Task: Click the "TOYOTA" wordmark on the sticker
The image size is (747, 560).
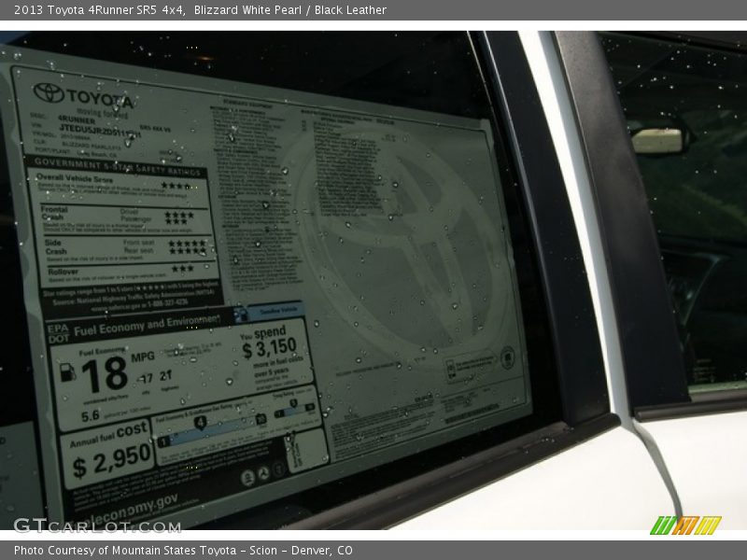Action: click(x=100, y=99)
